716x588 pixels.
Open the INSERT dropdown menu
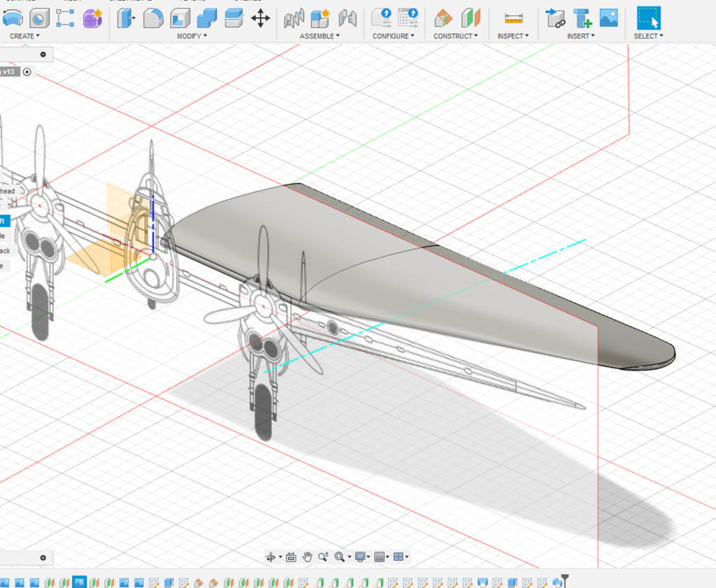click(581, 36)
